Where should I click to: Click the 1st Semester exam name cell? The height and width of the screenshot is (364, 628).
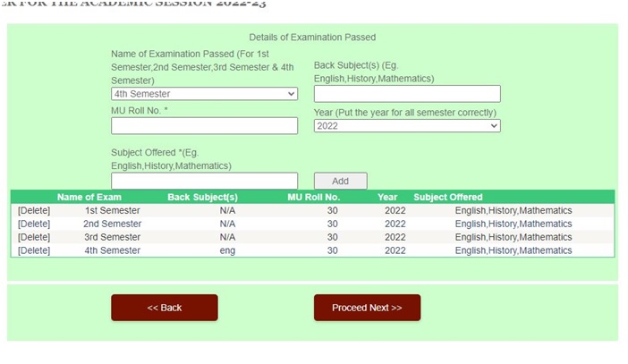tap(112, 211)
